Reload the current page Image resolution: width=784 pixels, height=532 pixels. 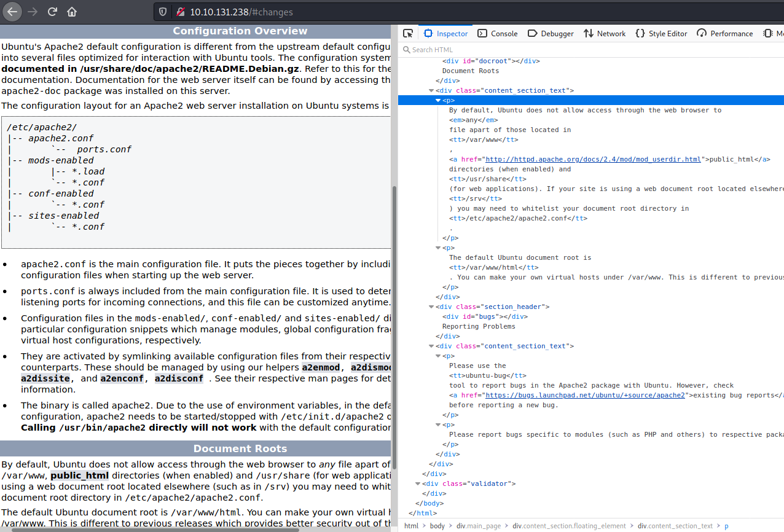pos(53,12)
